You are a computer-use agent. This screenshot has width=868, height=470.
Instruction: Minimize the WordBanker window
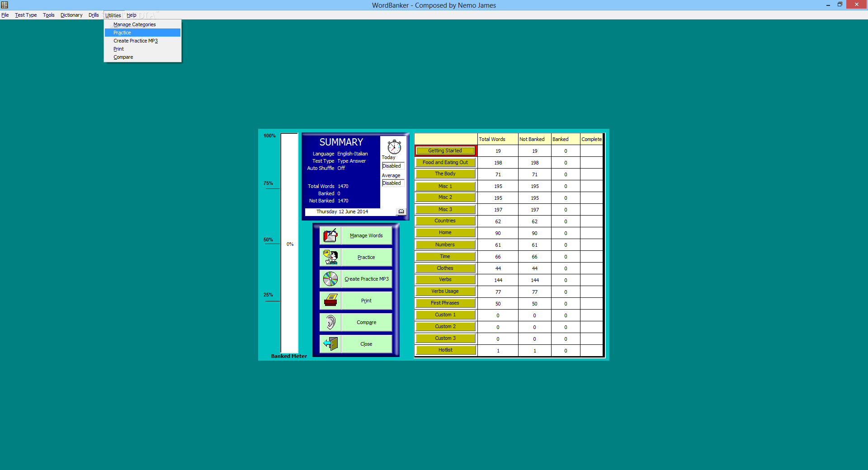(x=828, y=5)
